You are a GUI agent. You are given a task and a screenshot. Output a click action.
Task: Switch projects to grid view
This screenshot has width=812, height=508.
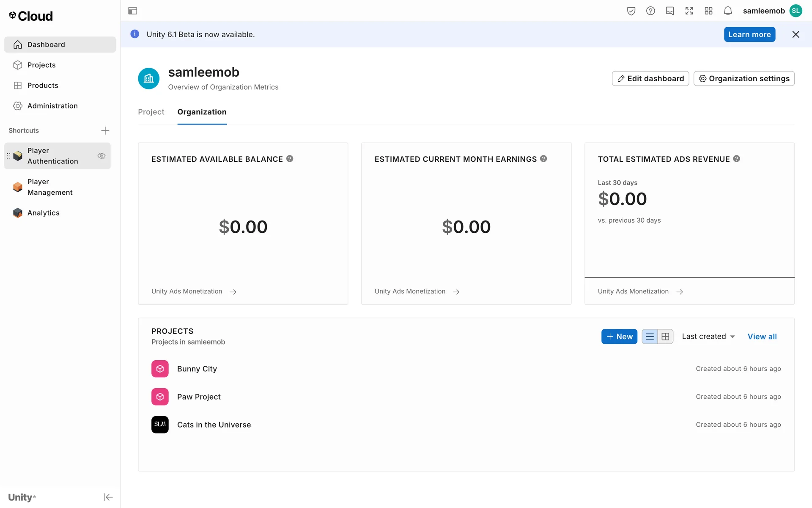pyautogui.click(x=665, y=337)
